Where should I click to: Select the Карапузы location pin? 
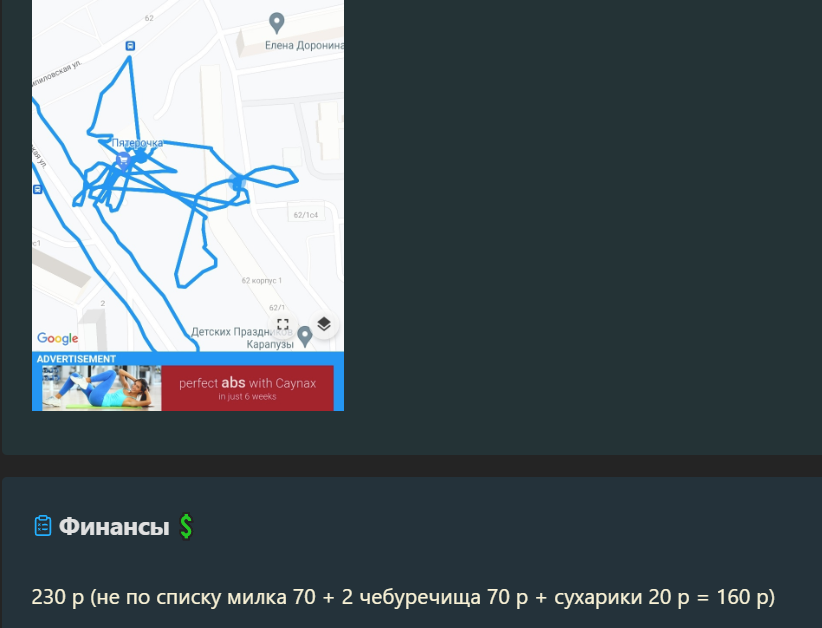click(305, 336)
